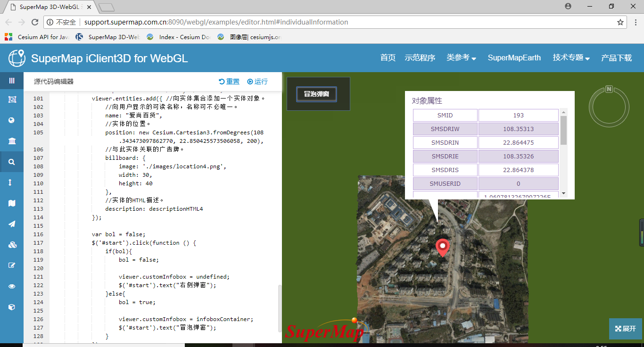Bookmark this page with star icon
Viewport: 644px width, 347px height.
[620, 22]
